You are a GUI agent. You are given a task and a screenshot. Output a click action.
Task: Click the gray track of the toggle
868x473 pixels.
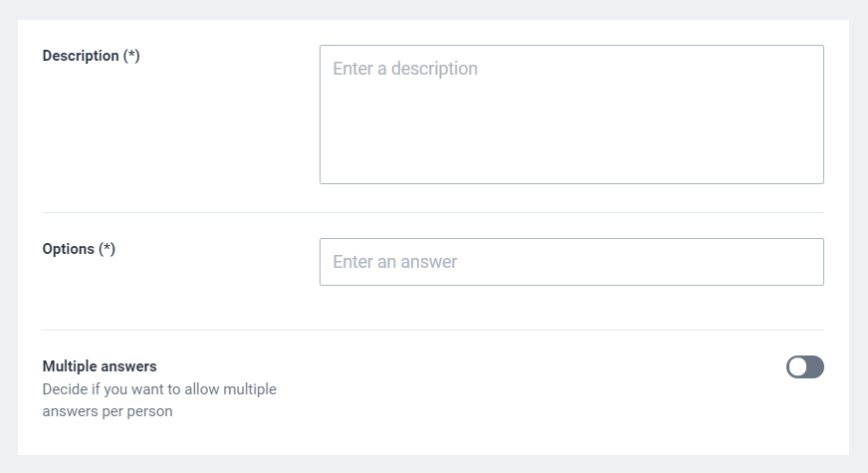point(815,367)
